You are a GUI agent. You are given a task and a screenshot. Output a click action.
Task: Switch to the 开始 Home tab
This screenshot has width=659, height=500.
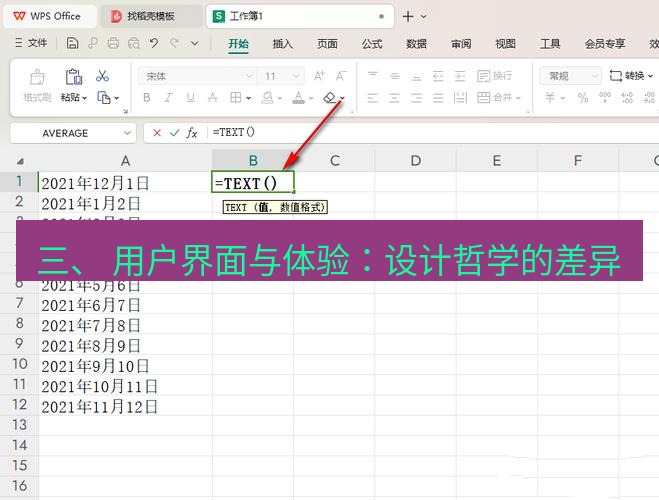tap(238, 44)
